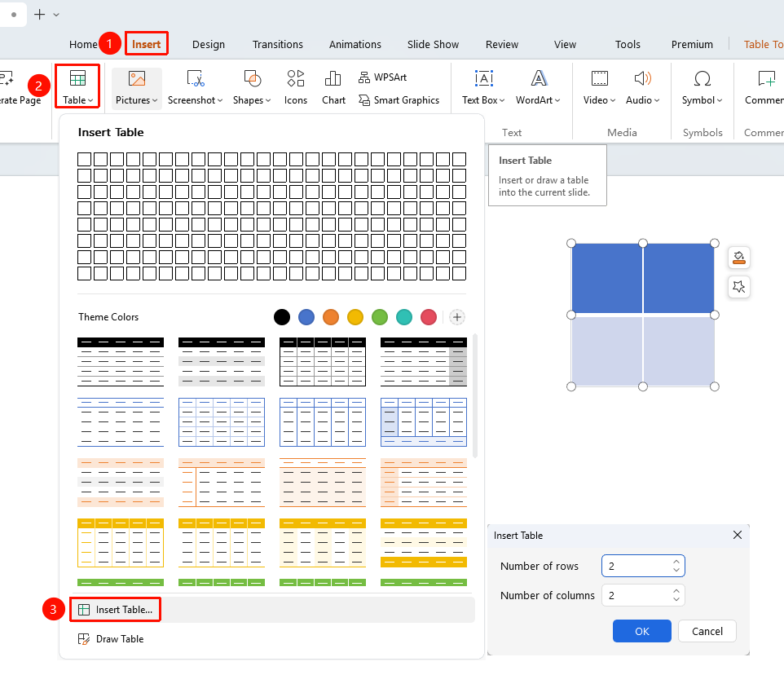This screenshot has height=675, width=784.
Task: Open the new tab dropdown chevron
Action: click(x=56, y=15)
